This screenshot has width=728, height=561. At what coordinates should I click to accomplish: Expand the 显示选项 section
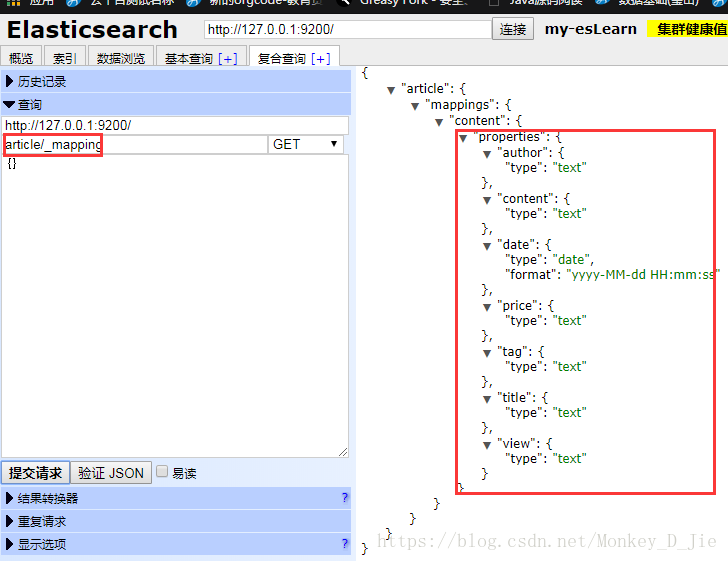point(176,544)
